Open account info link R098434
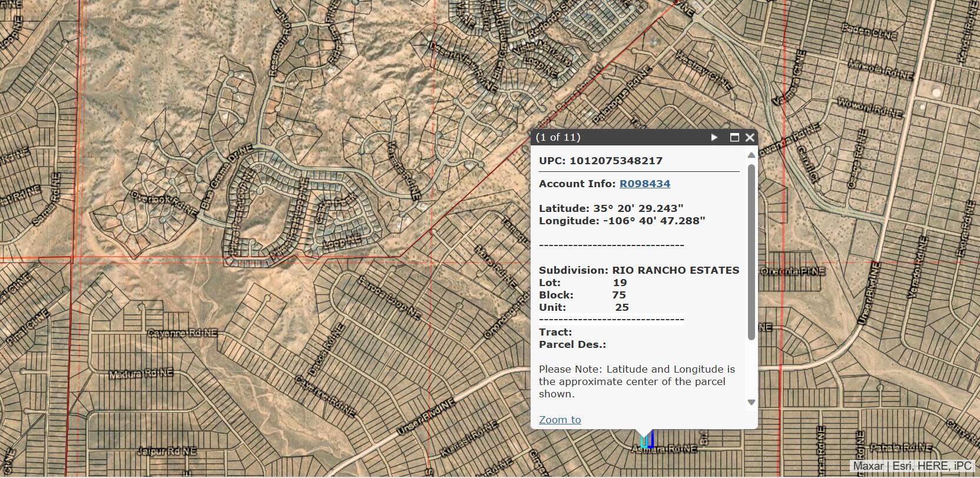 (644, 184)
